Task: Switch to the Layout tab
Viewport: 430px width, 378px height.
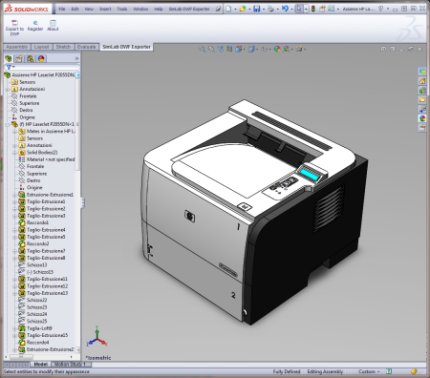Action: 41,47
